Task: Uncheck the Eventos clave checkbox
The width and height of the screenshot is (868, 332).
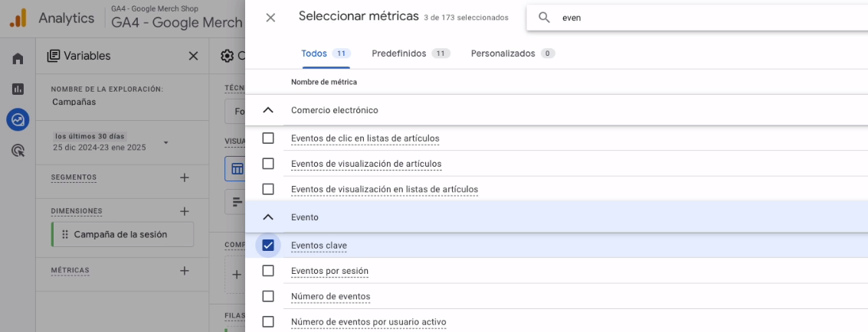Action: point(268,246)
